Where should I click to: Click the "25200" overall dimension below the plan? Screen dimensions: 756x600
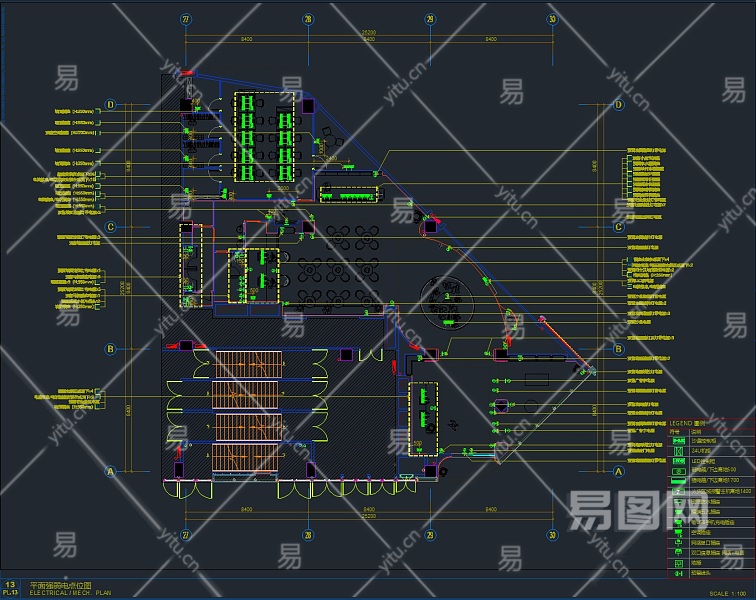pos(369,516)
